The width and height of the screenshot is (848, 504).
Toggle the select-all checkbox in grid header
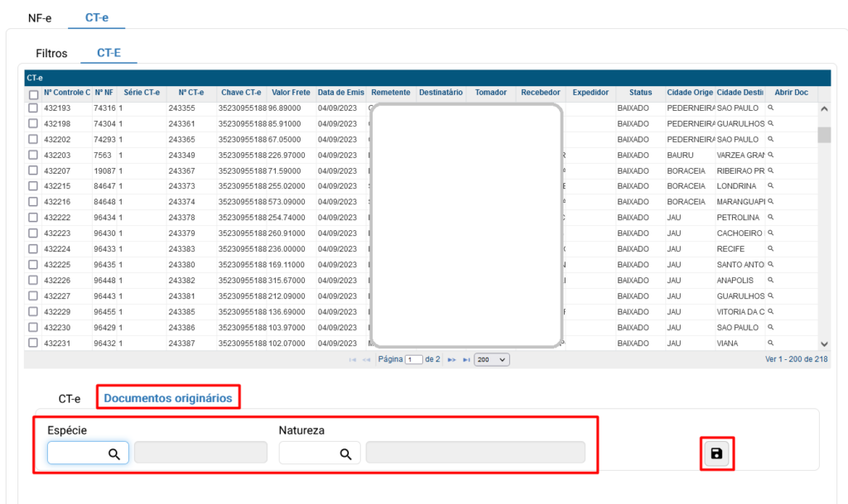(x=33, y=94)
